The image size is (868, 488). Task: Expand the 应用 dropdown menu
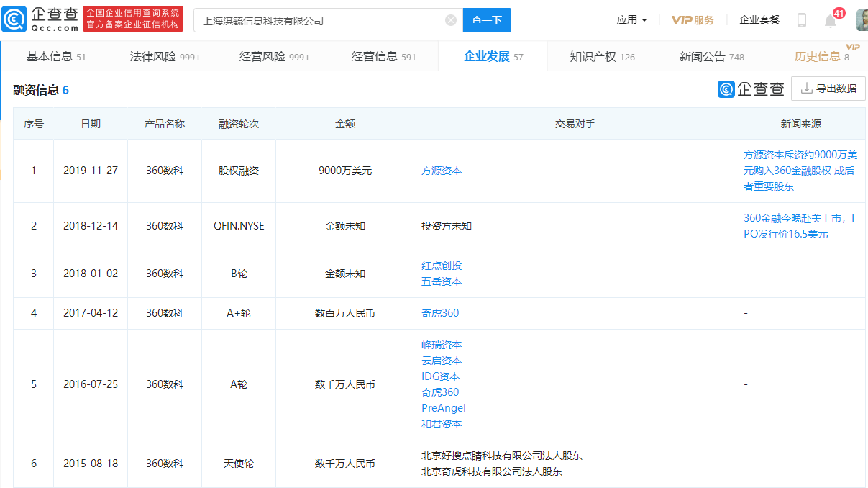632,20
